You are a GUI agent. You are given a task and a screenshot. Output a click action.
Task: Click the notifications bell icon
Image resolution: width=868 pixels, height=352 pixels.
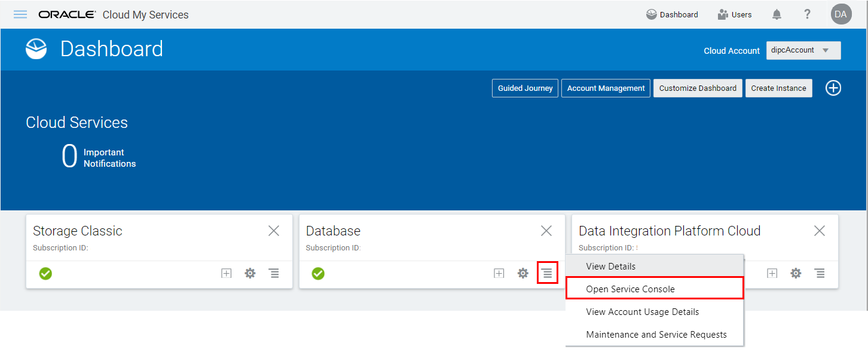777,14
